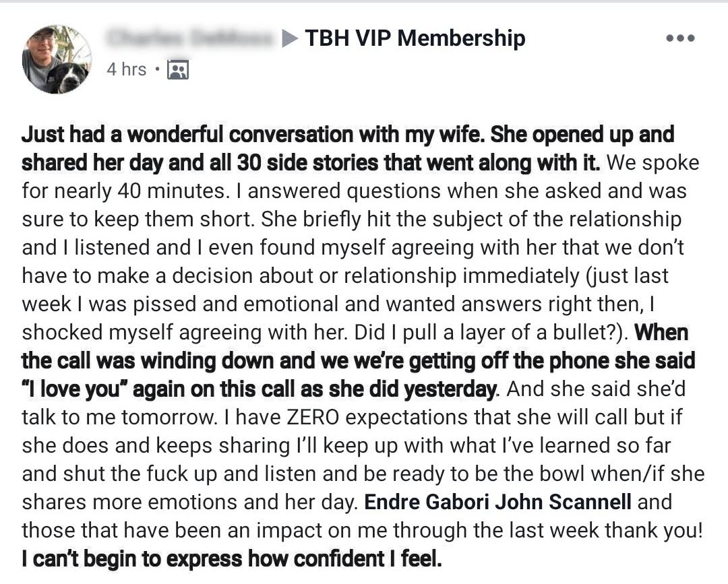Click the "4 hrs" post timestamp
The height and width of the screenshot is (584, 728).
[126, 69]
